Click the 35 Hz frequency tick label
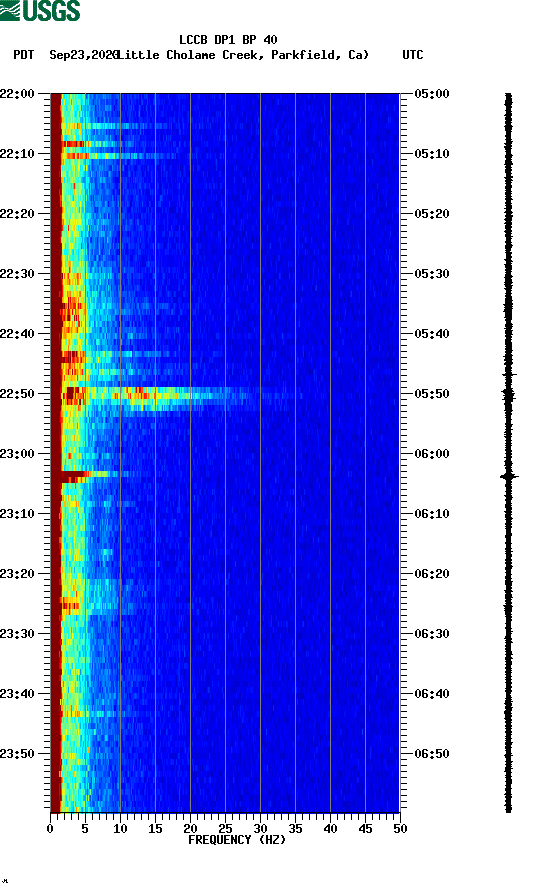This screenshot has width=552, height=892. point(295,829)
